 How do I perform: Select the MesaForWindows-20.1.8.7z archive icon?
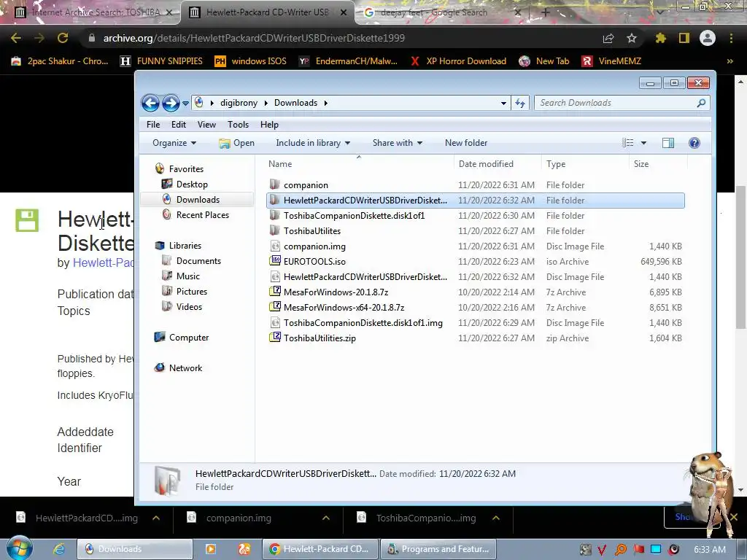pyautogui.click(x=275, y=292)
